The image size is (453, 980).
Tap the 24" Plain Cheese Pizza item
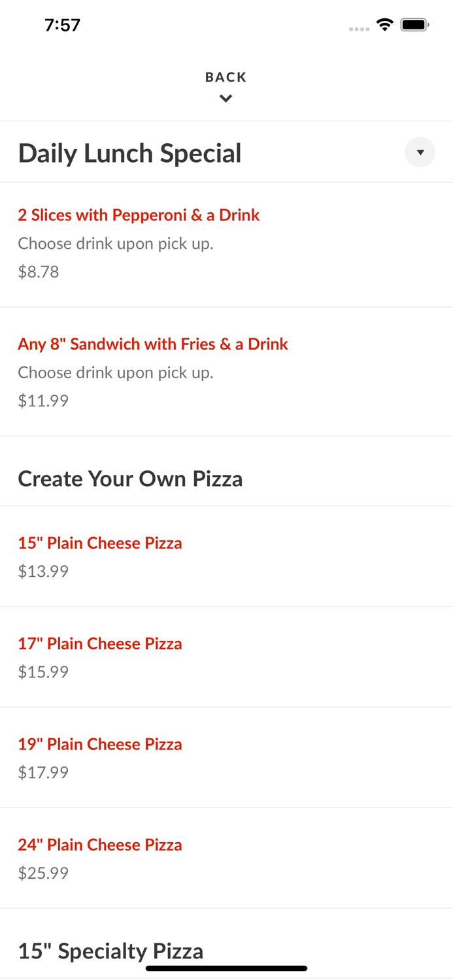[100, 845]
